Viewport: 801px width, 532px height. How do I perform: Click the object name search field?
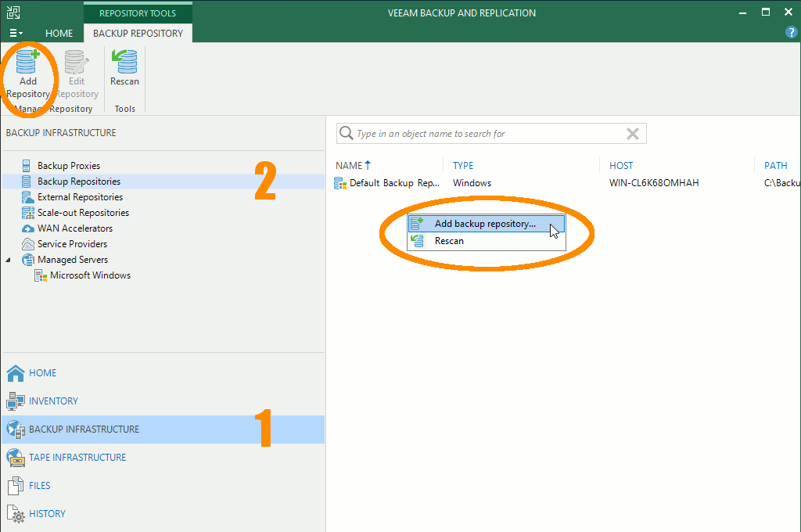485,134
